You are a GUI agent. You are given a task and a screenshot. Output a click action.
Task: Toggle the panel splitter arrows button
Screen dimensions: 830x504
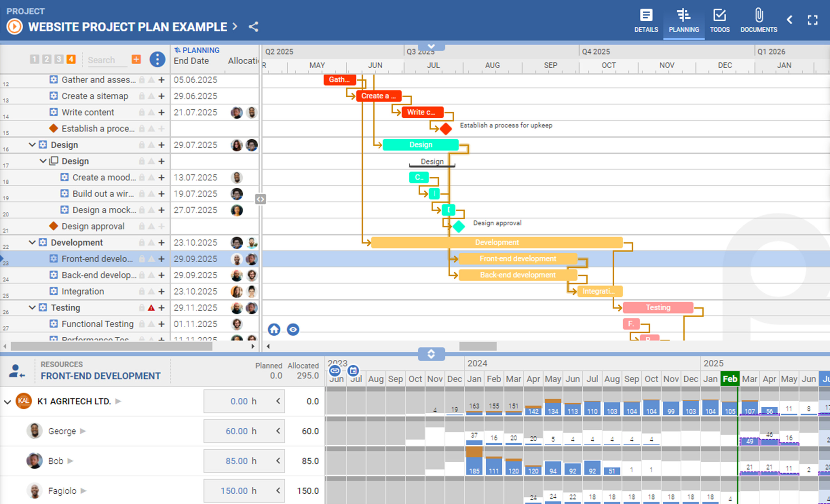(x=431, y=354)
